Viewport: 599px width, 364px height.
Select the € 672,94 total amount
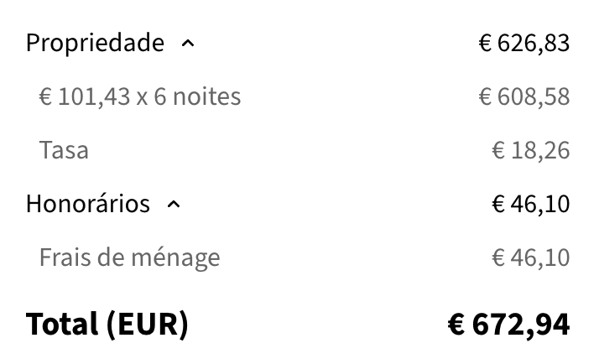click(x=509, y=324)
